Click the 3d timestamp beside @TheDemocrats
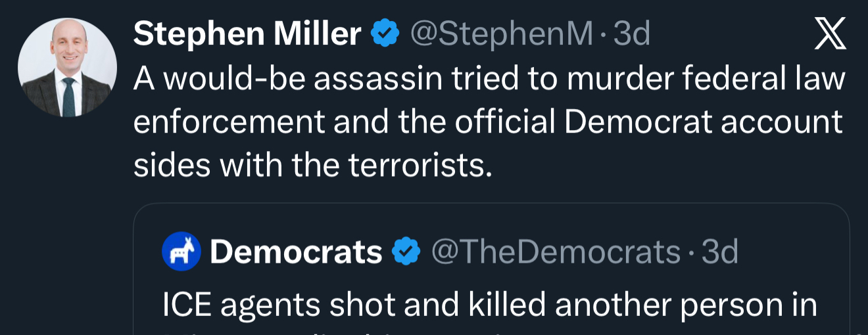Image resolution: width=868 pixels, height=335 pixels. 721,252
